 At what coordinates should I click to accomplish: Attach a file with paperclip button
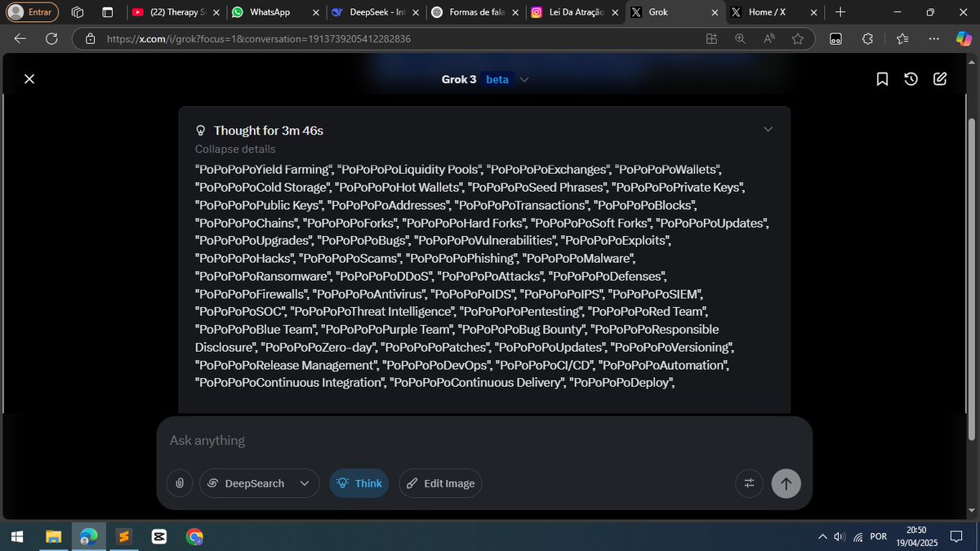(179, 483)
